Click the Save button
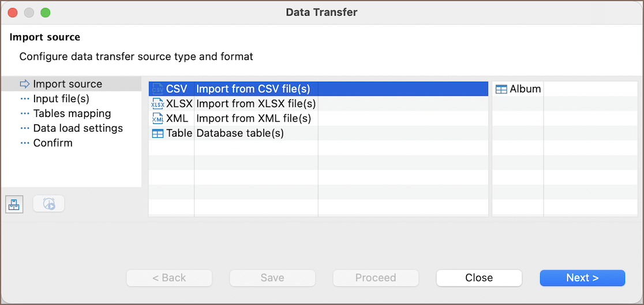The width and height of the screenshot is (644, 305). pos(272,278)
